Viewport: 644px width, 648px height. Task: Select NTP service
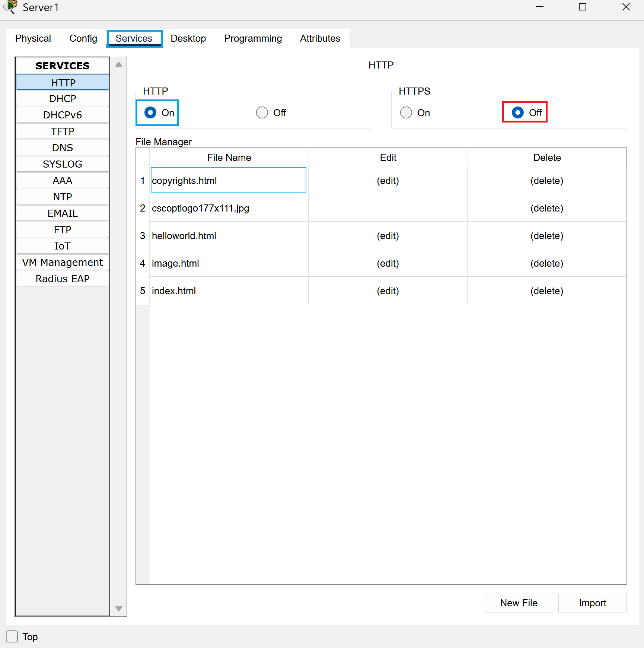point(63,197)
